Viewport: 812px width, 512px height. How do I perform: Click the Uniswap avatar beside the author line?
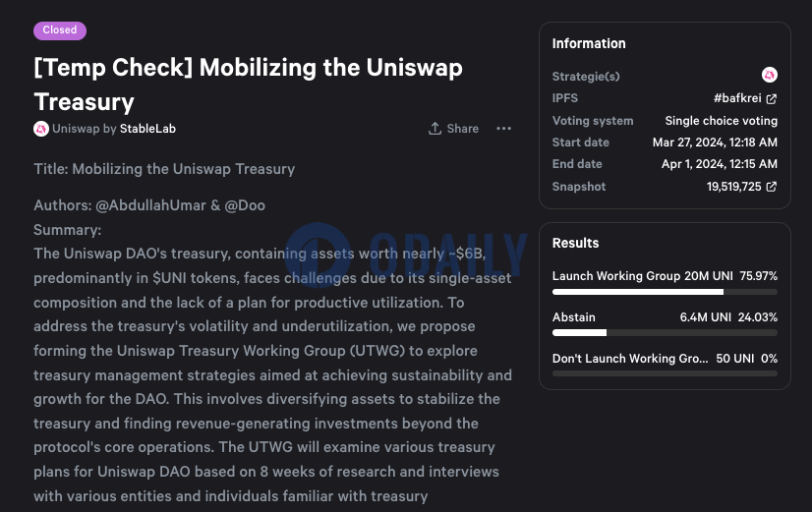pos(41,129)
